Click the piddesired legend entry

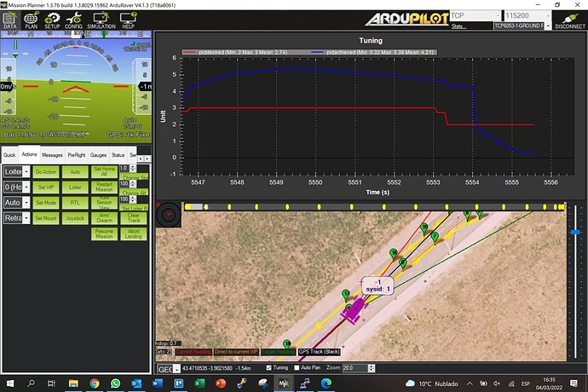coord(235,52)
